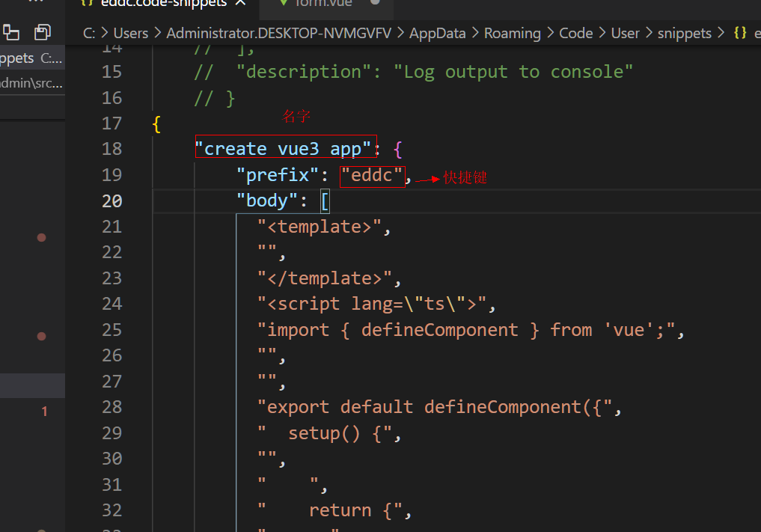
Task: Select the snippets file entry in open editors
Action: coord(32,58)
